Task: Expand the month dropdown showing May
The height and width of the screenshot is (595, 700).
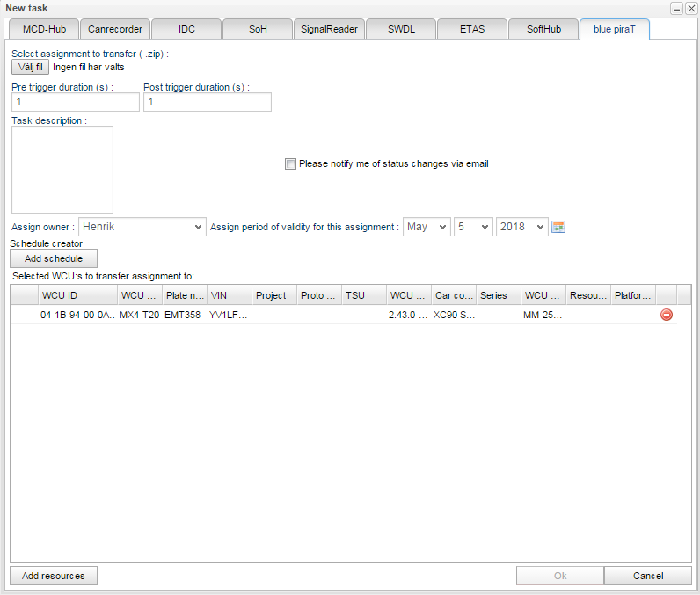Action: point(427,227)
